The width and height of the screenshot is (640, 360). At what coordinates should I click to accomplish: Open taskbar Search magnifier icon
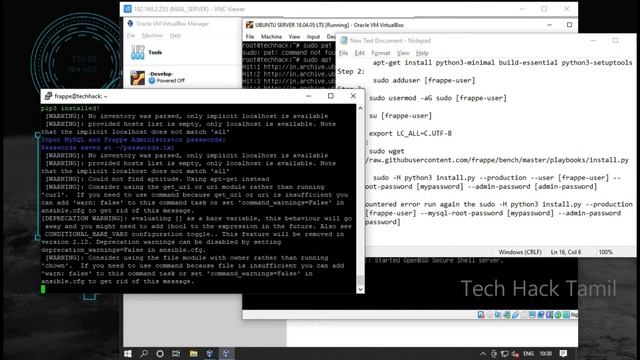pos(144,353)
